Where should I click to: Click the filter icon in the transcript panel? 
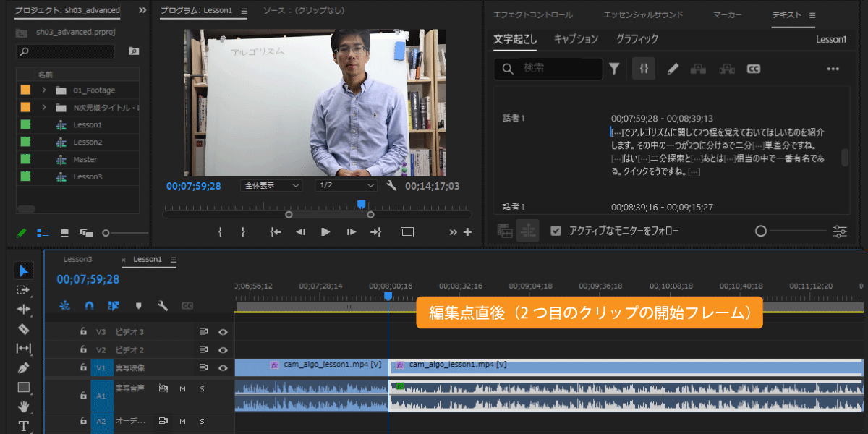coord(614,69)
